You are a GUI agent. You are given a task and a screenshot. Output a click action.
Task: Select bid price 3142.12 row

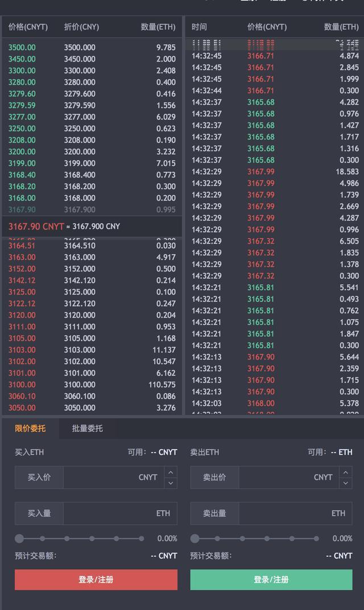pos(92,281)
